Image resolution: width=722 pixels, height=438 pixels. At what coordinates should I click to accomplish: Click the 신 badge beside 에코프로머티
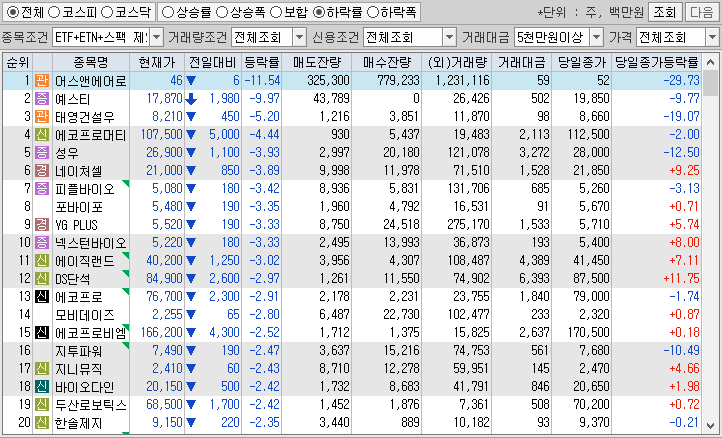[x=42, y=134]
